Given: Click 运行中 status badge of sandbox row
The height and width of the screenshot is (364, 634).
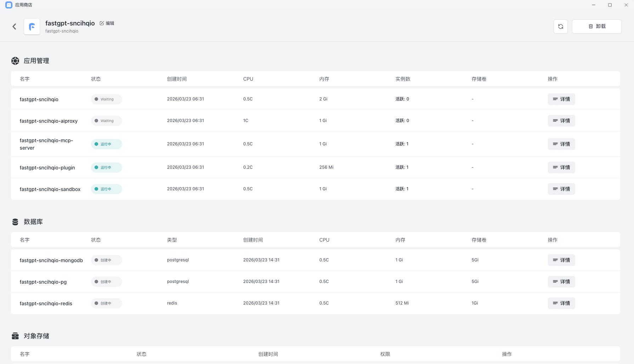Looking at the screenshot, I should (x=107, y=189).
